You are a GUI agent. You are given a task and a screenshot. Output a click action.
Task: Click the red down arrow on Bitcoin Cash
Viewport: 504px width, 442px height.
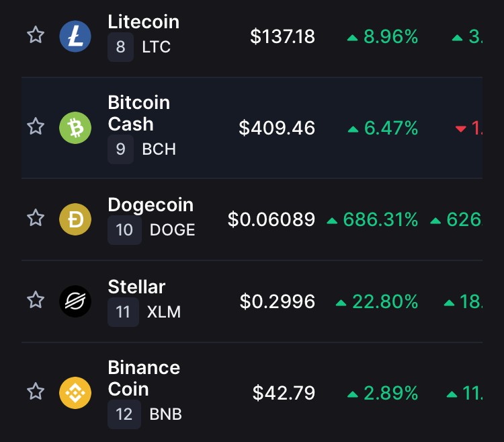[460, 129]
